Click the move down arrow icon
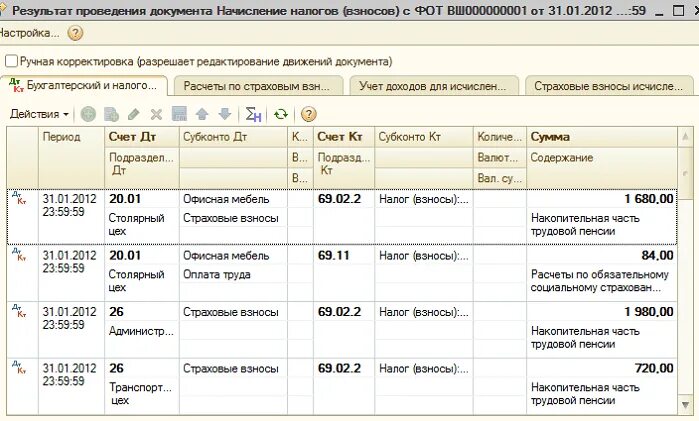The width and height of the screenshot is (699, 421). click(225, 114)
